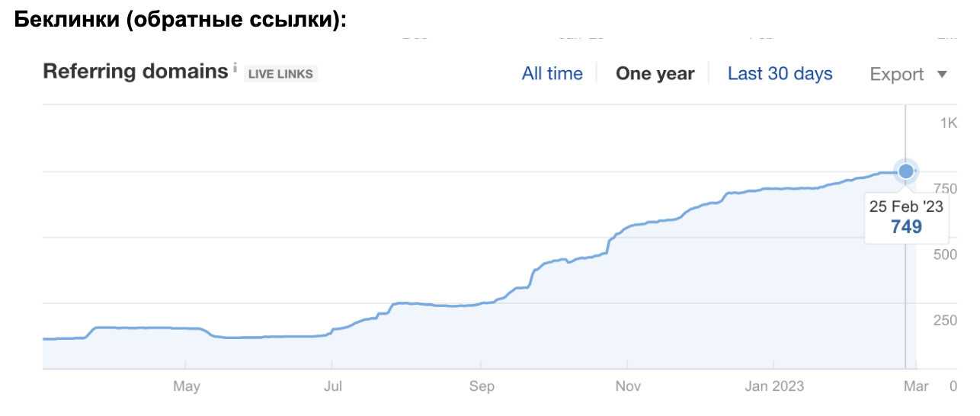Click the Nov label on x-axis

tap(627, 386)
